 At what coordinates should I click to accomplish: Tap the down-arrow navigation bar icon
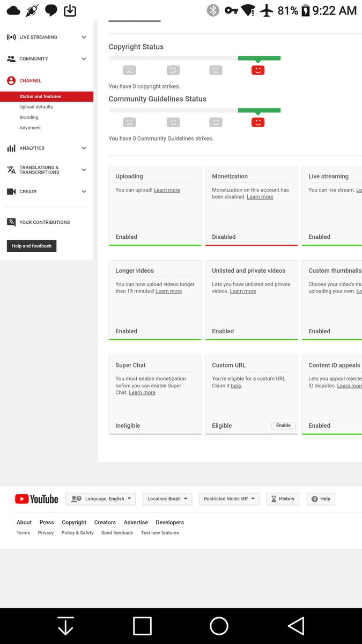(x=65, y=626)
